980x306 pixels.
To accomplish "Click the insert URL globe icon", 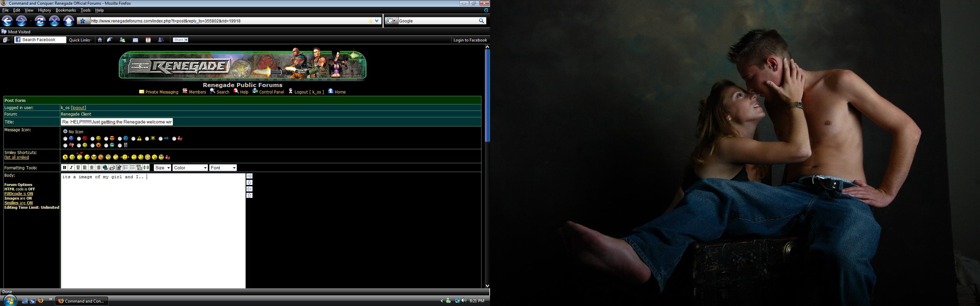I will pos(105,168).
